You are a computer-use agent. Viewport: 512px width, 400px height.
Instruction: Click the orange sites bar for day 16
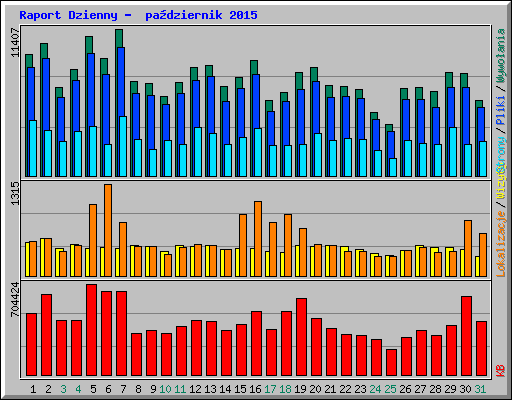pyautogui.click(x=258, y=239)
